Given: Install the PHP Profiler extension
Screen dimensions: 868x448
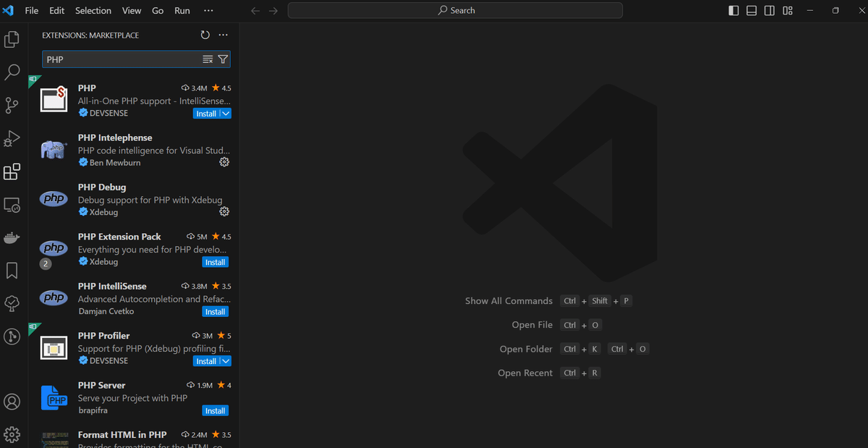Looking at the screenshot, I should click(206, 361).
